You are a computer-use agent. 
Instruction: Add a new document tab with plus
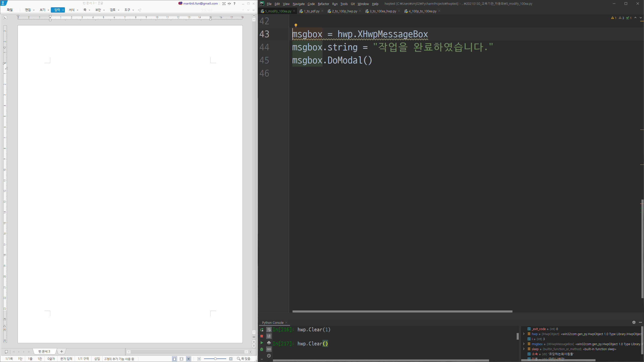62,351
